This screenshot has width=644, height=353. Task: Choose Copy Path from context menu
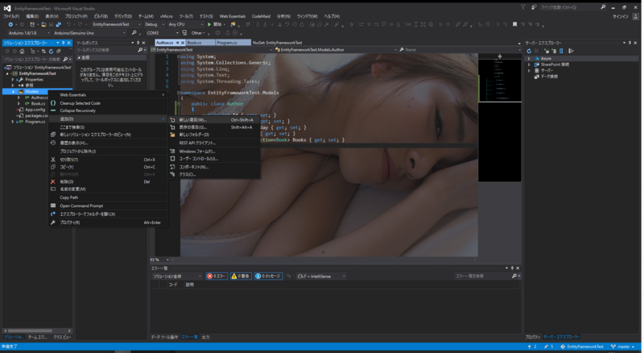click(108, 198)
